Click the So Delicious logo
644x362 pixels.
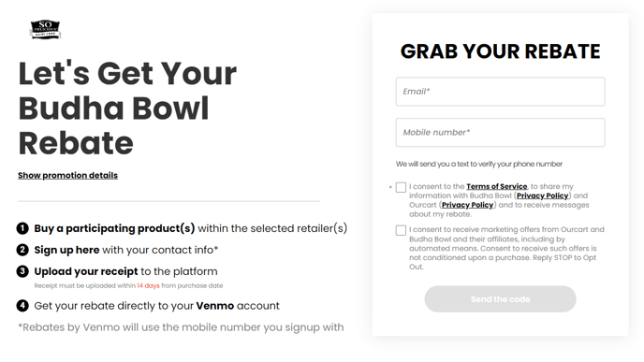45,30
